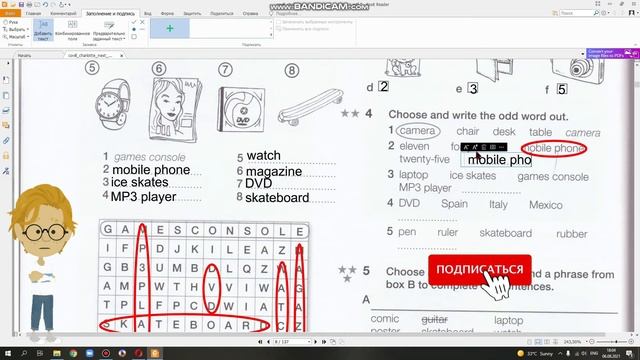Choose the dot fill symbol
Viewport: 640px width, 360px height.
click(x=134, y=29)
